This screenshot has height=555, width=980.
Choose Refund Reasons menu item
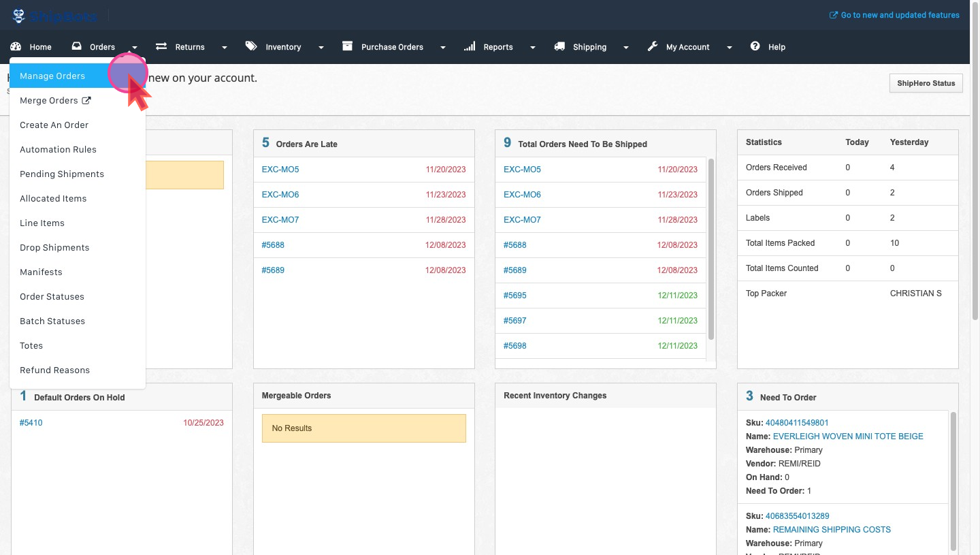[78, 370]
